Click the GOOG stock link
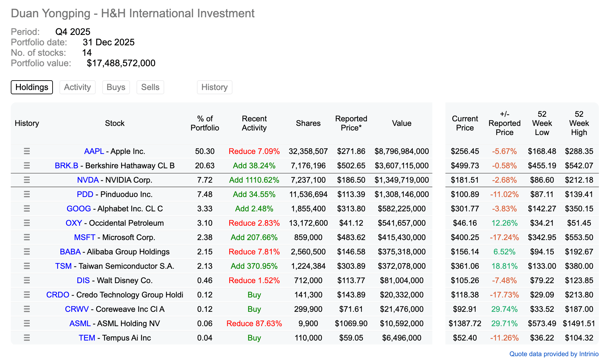This screenshot has height=364, width=610. pyautogui.click(x=79, y=209)
